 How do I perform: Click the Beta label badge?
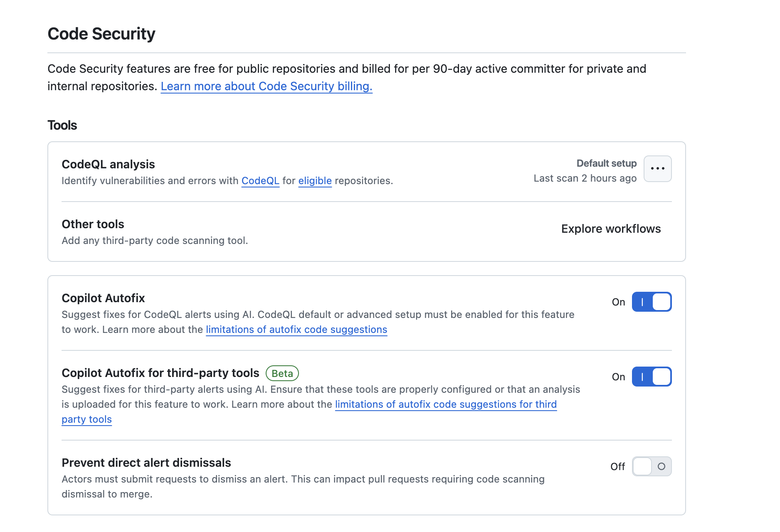point(282,373)
